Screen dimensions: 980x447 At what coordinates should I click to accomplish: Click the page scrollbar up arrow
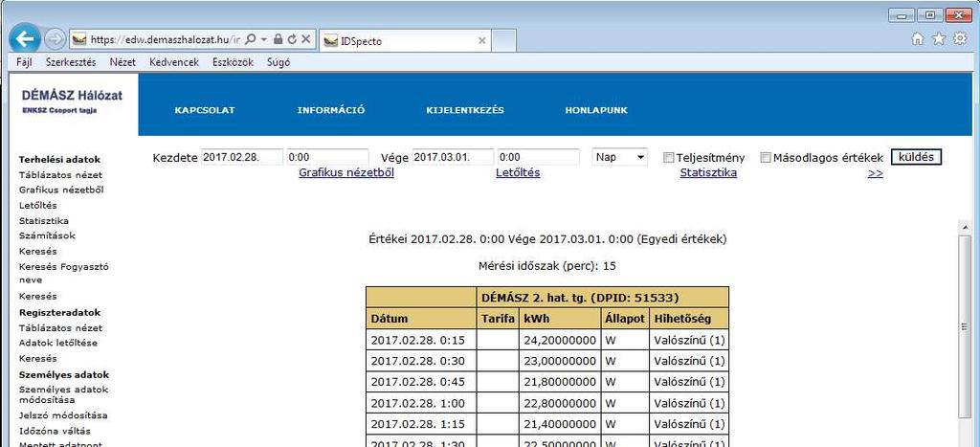[965, 226]
